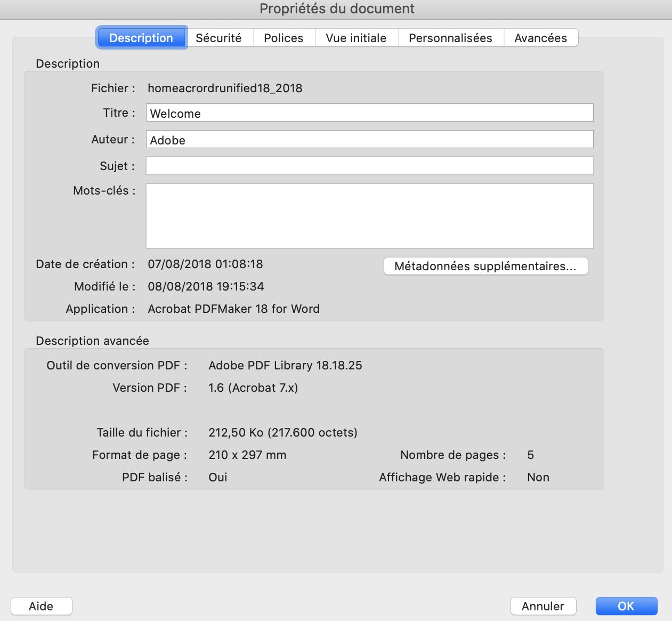
Task: Click creation date 07/08/2018 01:08:18
Action: [x=205, y=264]
